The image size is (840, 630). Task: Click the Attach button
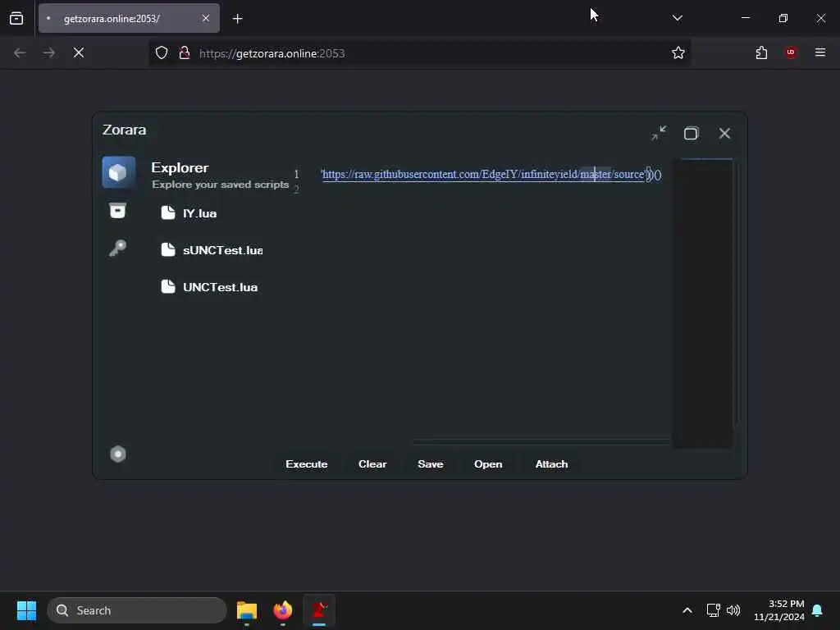[x=551, y=464]
